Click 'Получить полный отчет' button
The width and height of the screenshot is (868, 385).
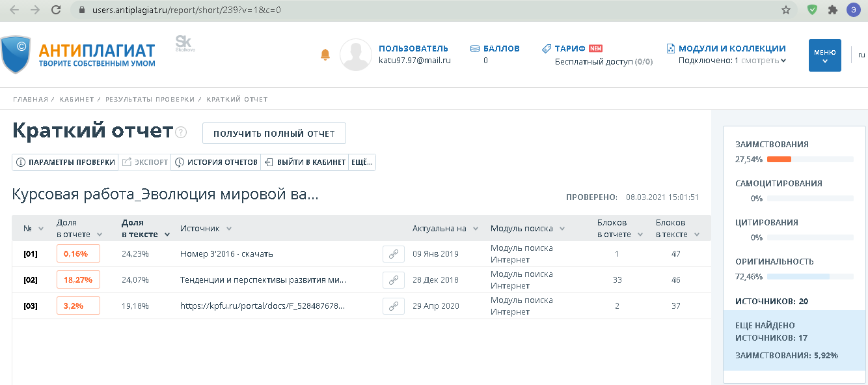274,134
